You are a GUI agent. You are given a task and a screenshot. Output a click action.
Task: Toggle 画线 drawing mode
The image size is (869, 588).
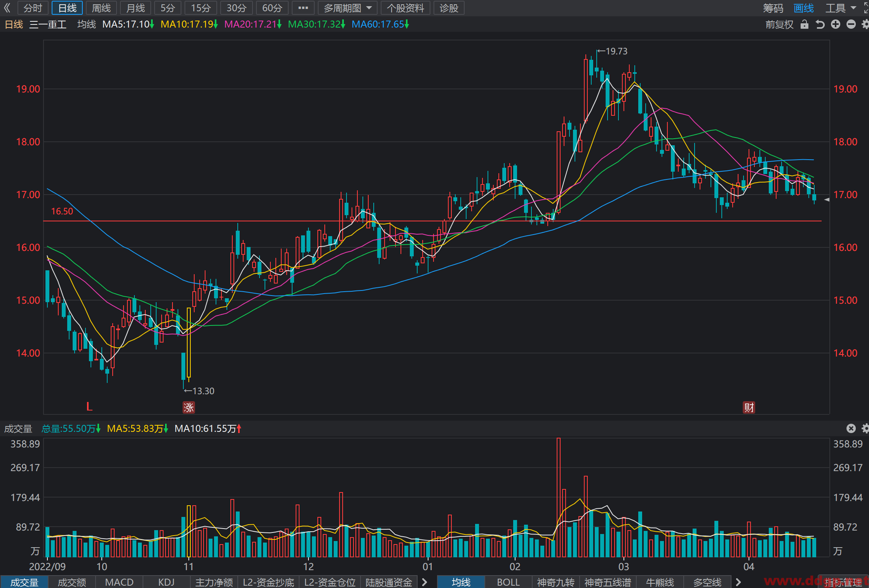coord(804,8)
